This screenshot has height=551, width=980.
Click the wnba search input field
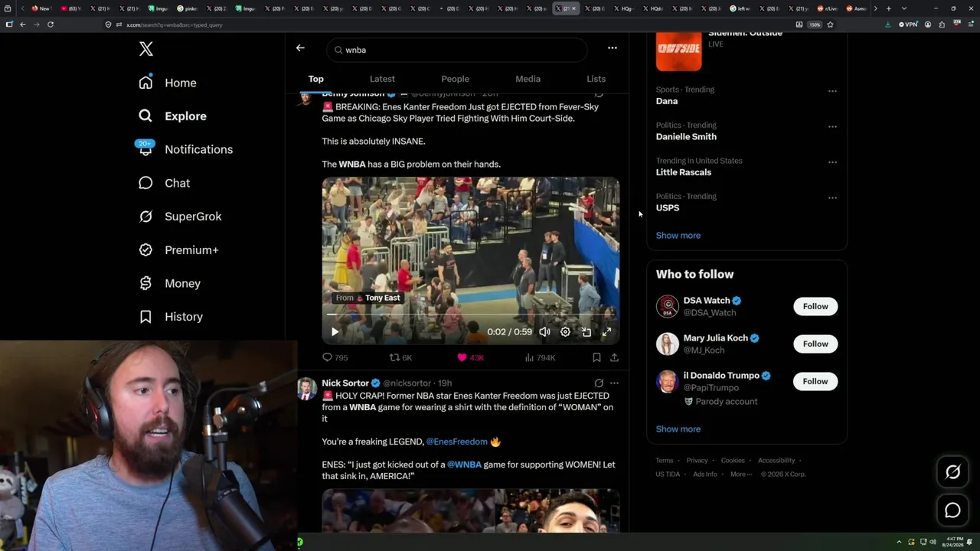tap(457, 50)
